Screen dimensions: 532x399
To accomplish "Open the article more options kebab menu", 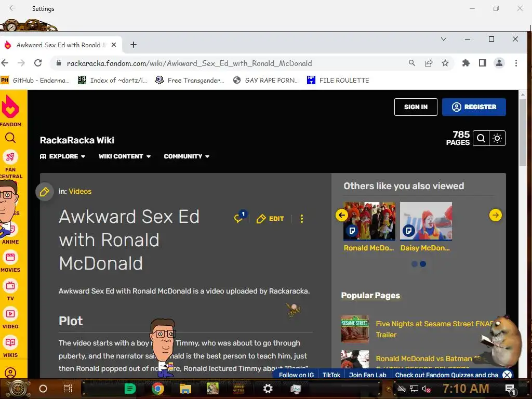I will [x=302, y=219].
